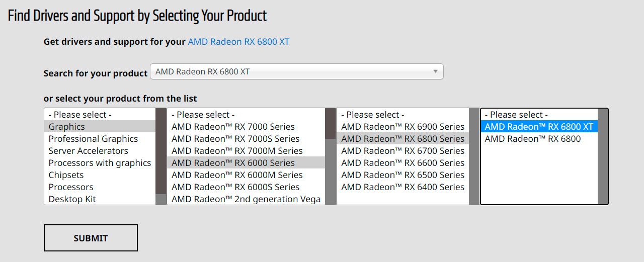Click the product search combo box field
The height and width of the screenshot is (262, 644).
(292, 71)
